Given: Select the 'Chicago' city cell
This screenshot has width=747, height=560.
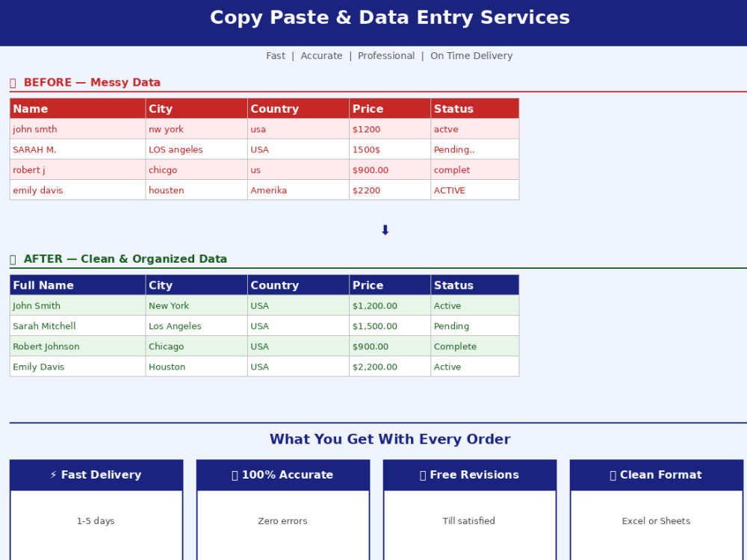Looking at the screenshot, I should [196, 346].
